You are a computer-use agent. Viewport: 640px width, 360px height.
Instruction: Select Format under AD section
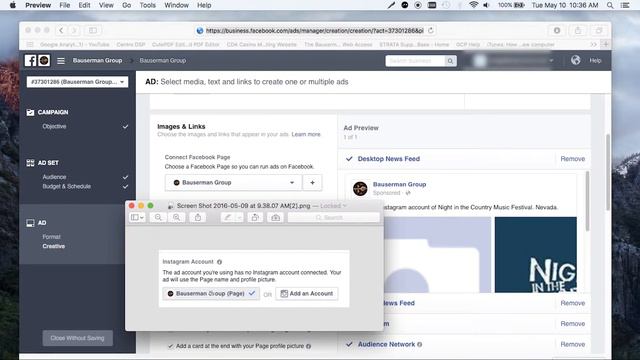click(51, 237)
